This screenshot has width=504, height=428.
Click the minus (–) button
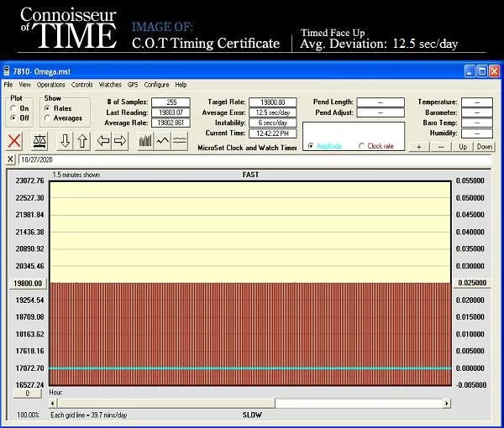tap(441, 147)
